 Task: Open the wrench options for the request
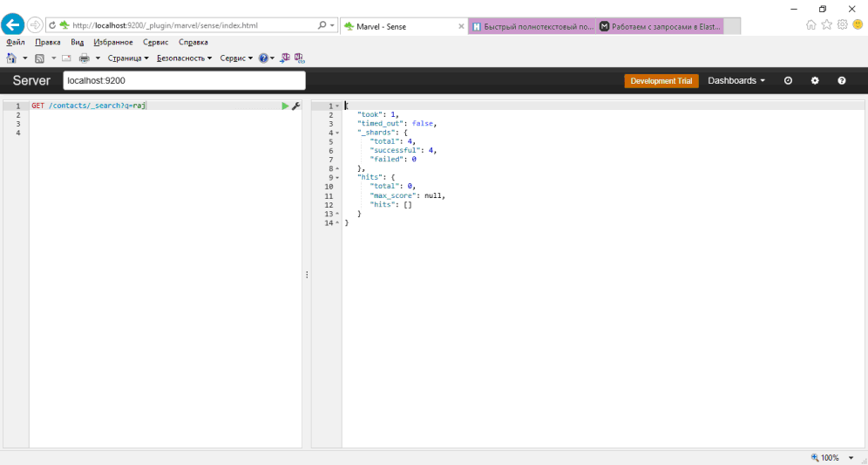click(x=295, y=106)
